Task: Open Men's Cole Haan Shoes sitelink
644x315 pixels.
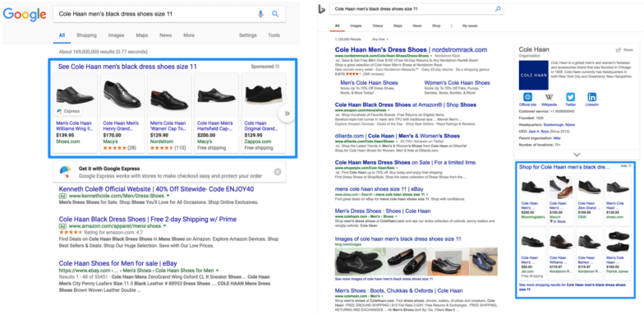Action: pos(370,82)
